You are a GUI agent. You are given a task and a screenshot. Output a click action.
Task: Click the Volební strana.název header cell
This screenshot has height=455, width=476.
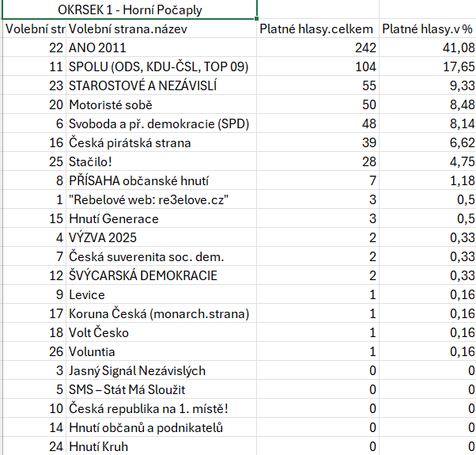[x=129, y=29]
